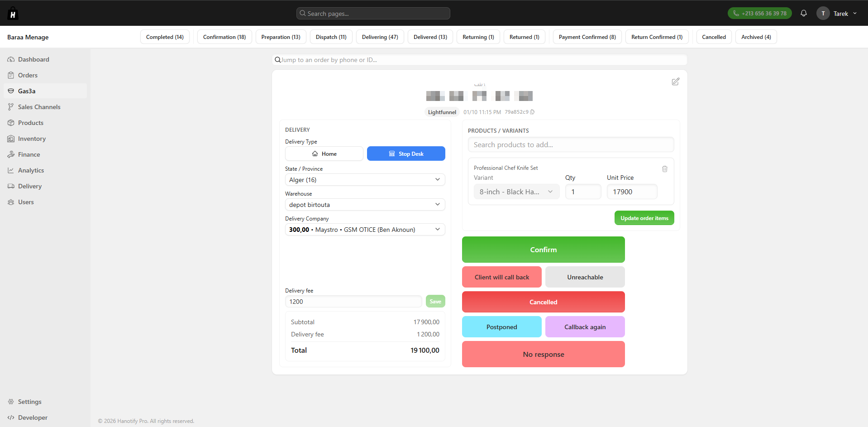This screenshot has width=868, height=427.
Task: Click Client will call back button
Action: tap(502, 277)
